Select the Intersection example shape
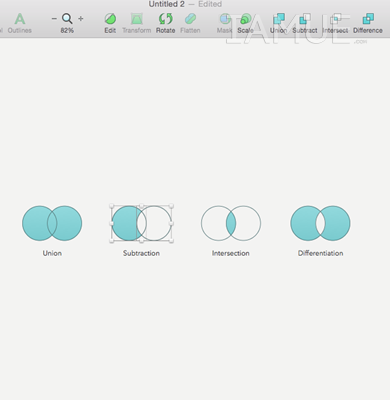 [231, 223]
